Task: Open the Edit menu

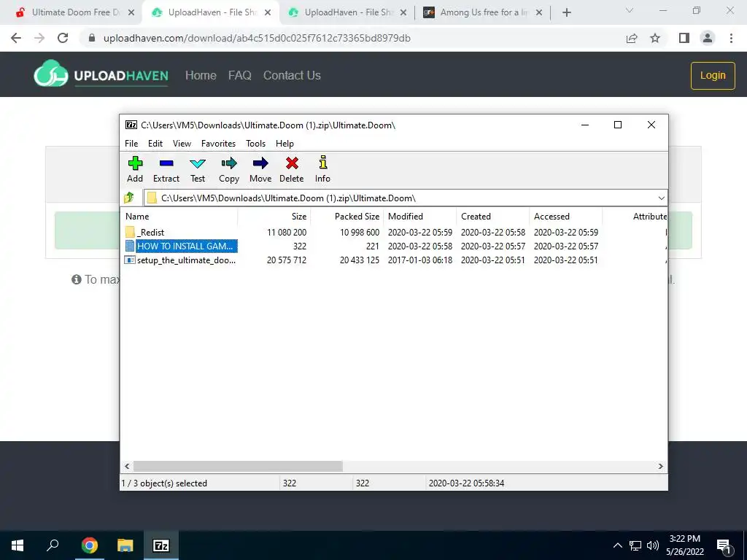Action: click(155, 144)
